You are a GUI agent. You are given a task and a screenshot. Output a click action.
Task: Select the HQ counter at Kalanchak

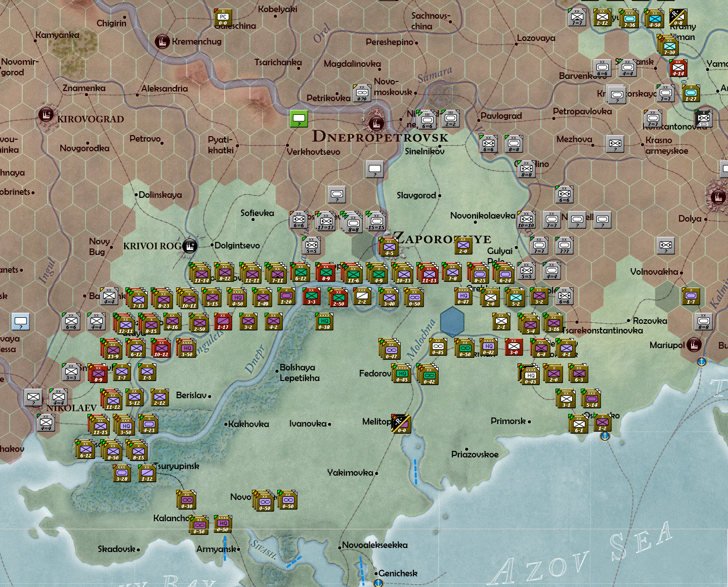click(223, 524)
